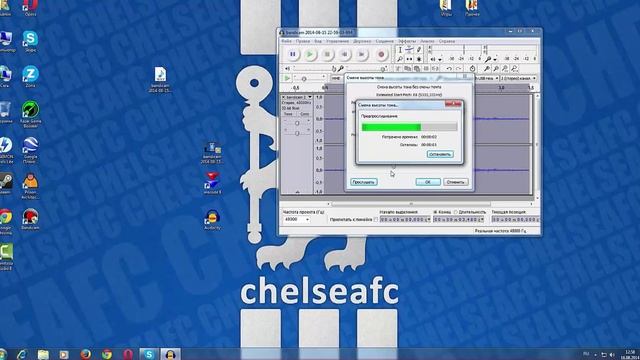Click Skip to End transport button
Screen dimensions: 640x360
[361, 54]
